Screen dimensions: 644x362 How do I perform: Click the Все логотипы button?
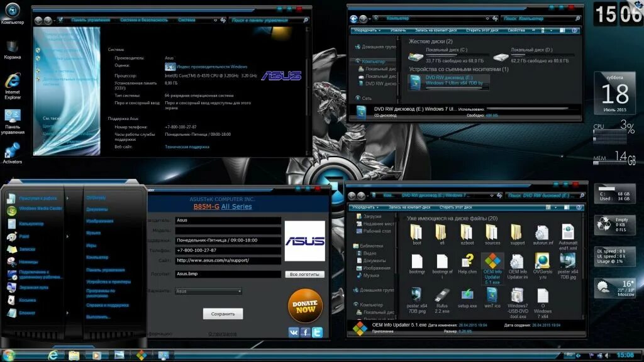pyautogui.click(x=304, y=274)
